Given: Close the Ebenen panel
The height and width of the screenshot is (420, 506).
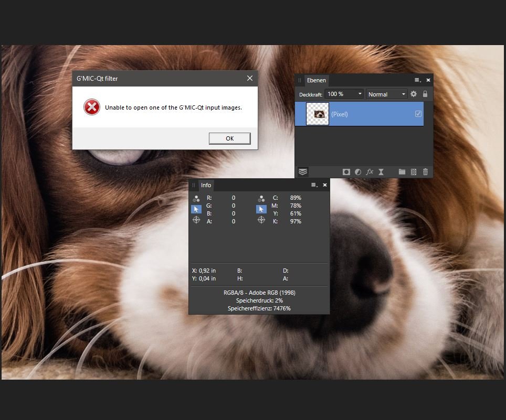Looking at the screenshot, I should pyautogui.click(x=428, y=80).
